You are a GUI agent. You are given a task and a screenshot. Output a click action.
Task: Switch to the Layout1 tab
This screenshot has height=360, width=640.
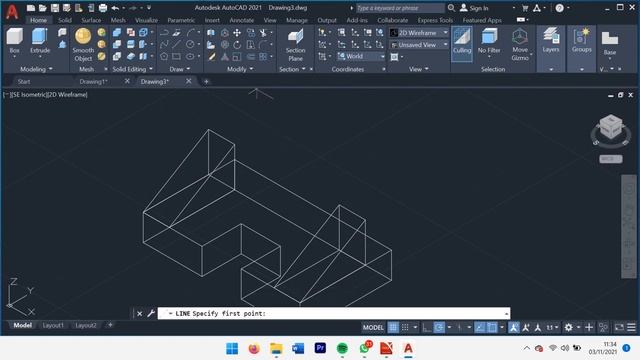[53, 325]
